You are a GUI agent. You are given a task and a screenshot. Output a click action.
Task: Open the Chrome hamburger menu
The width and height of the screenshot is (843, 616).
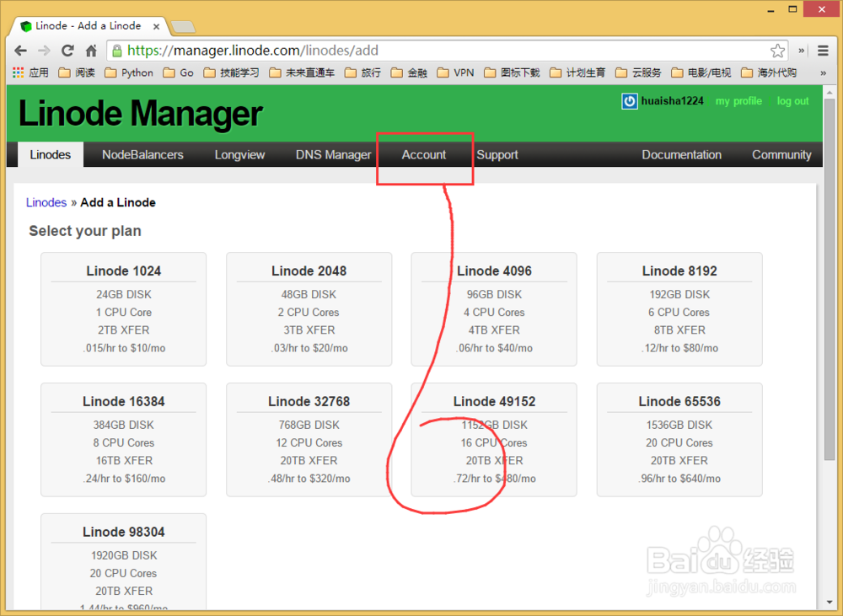[x=823, y=51]
